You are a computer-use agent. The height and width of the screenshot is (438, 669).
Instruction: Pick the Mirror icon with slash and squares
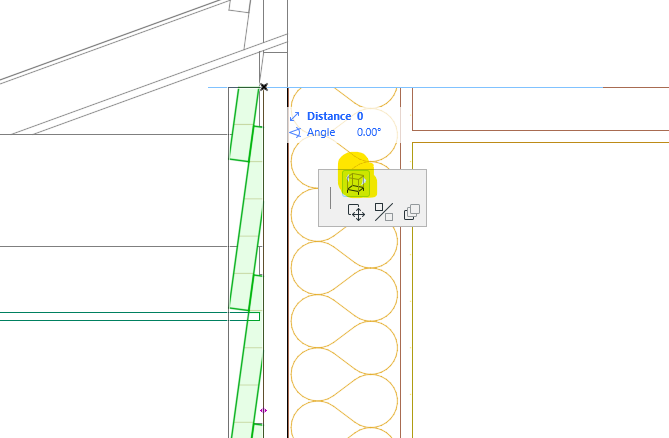click(x=384, y=212)
